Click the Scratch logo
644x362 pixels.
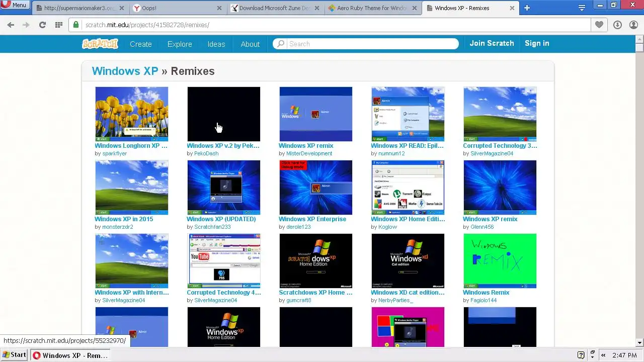click(x=100, y=44)
